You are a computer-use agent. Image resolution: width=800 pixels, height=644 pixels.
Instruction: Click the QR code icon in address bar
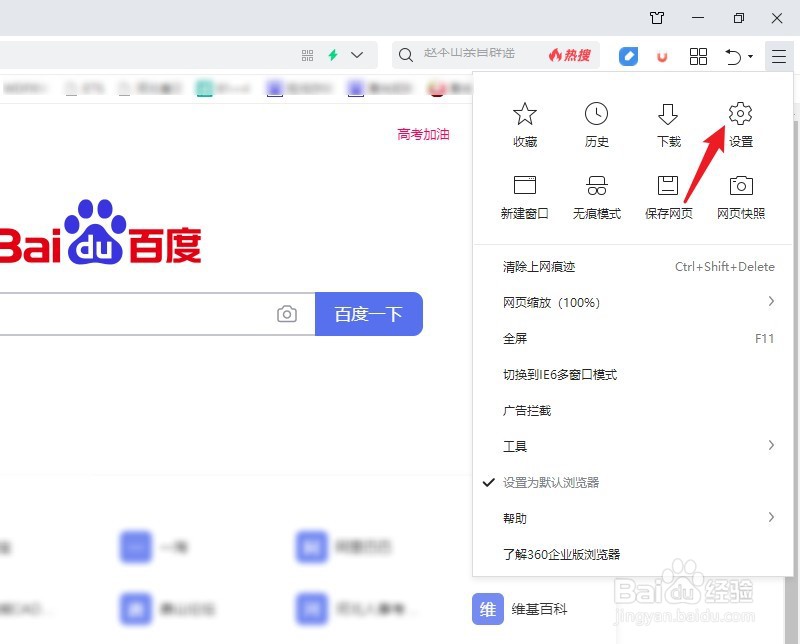click(x=307, y=55)
